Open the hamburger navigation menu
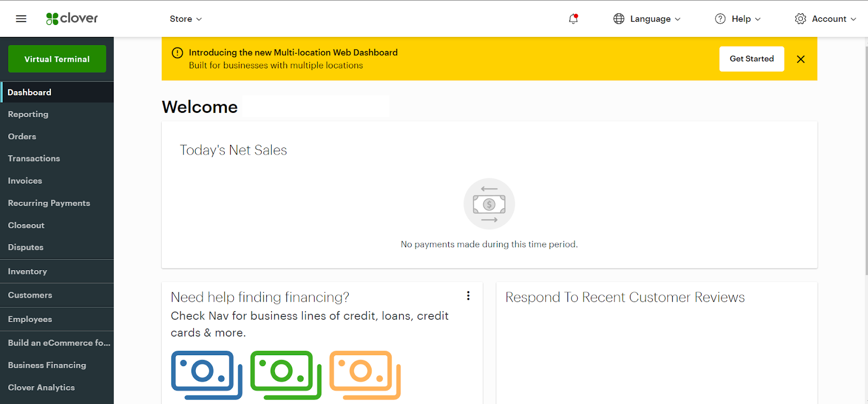 click(21, 19)
